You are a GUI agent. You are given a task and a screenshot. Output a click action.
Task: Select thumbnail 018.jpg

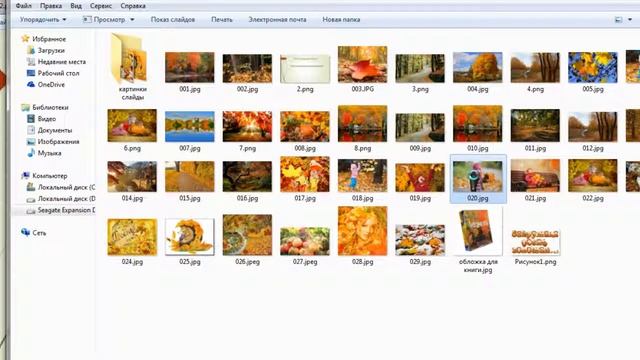pyautogui.click(x=362, y=175)
